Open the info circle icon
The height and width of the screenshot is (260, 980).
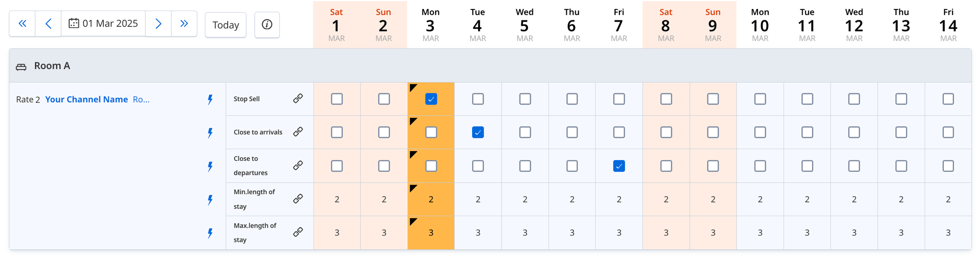pos(267,25)
